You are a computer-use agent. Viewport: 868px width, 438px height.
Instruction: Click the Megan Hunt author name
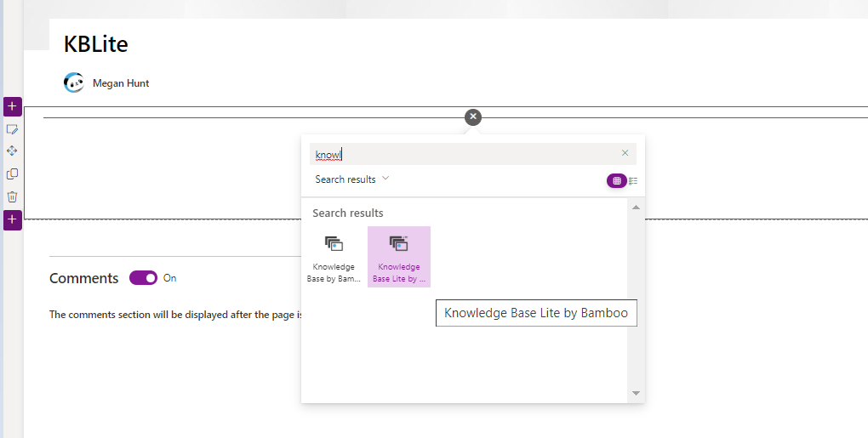[x=121, y=83]
